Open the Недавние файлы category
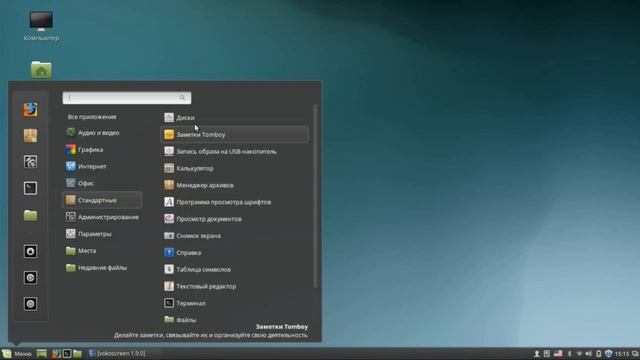Image resolution: width=640 pixels, height=360 pixels. pyautogui.click(x=102, y=268)
